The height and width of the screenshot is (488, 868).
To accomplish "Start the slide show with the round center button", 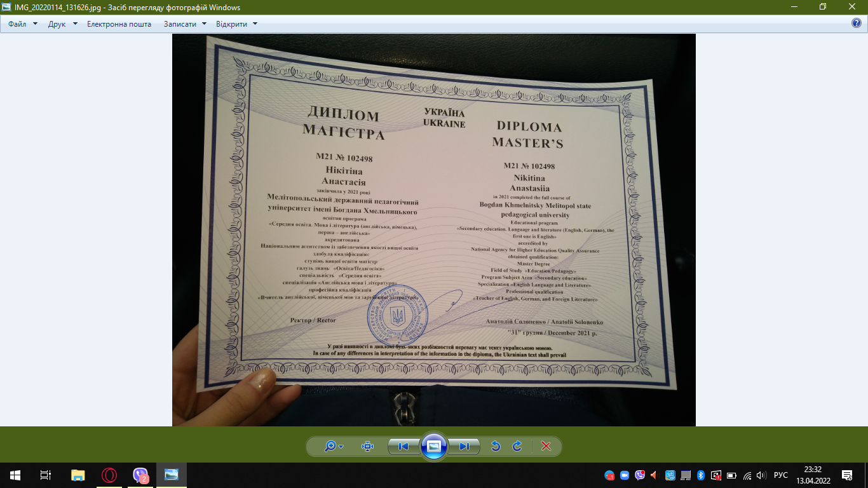I will [434, 446].
